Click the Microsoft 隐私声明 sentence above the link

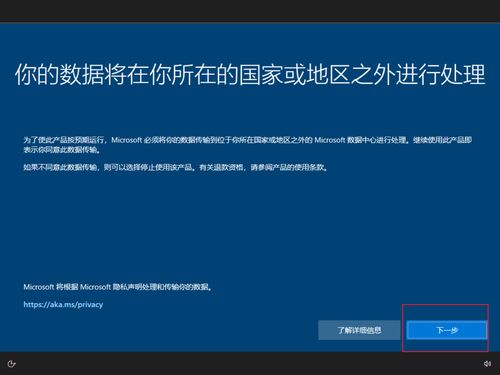118,287
